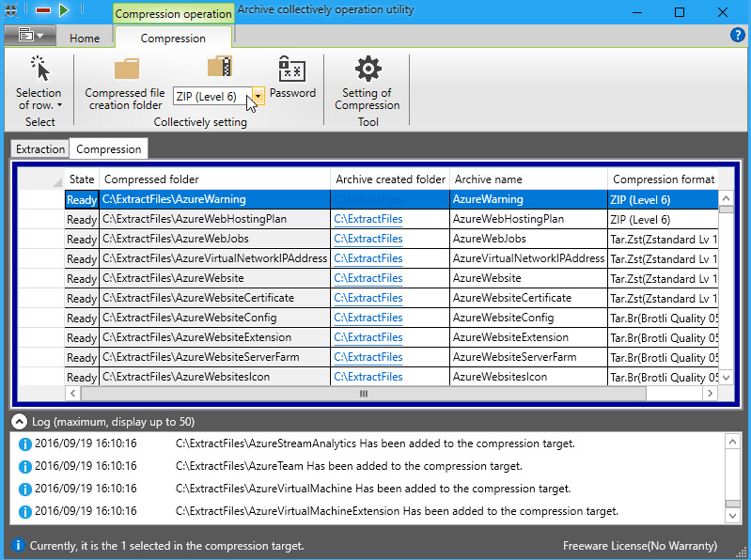
Task: Click the app icon in the title bar
Action: pos(10,10)
